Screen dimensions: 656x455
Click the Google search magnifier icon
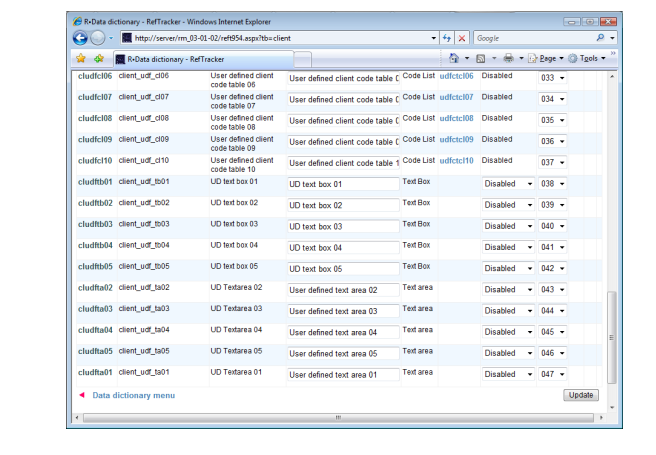[x=600, y=38]
